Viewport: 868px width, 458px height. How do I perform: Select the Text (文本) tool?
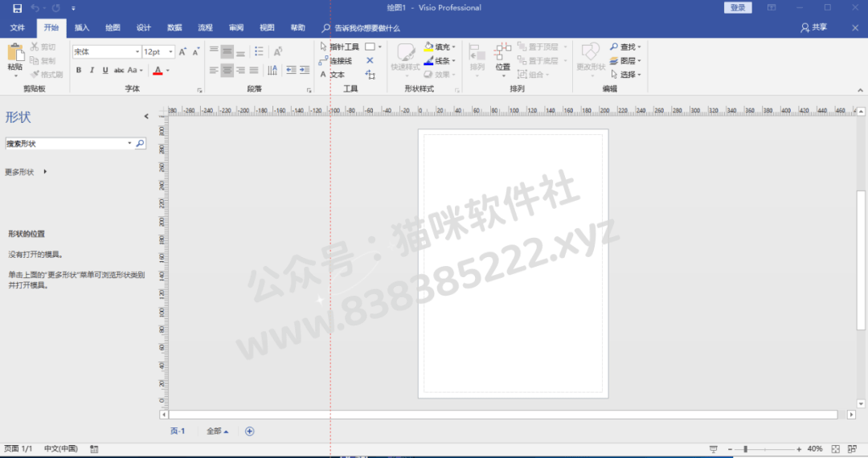(332, 75)
